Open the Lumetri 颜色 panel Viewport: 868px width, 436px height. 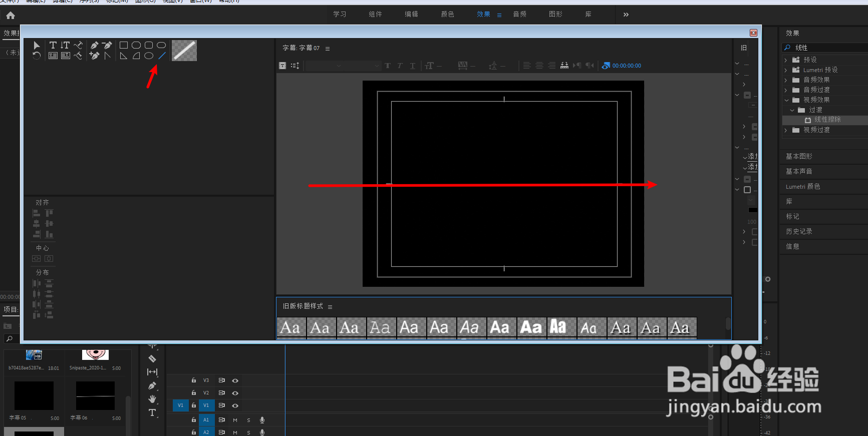(x=803, y=186)
